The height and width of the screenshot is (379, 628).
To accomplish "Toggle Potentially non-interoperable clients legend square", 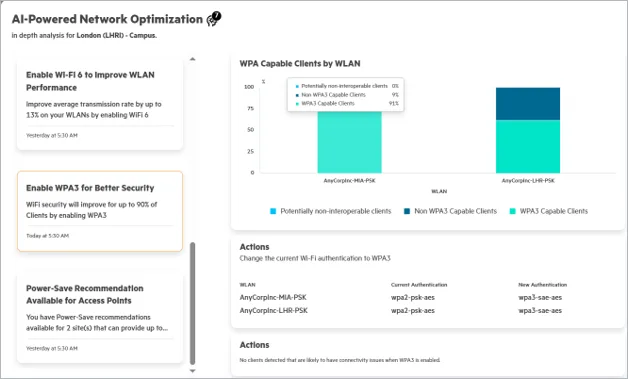I will coord(273,211).
